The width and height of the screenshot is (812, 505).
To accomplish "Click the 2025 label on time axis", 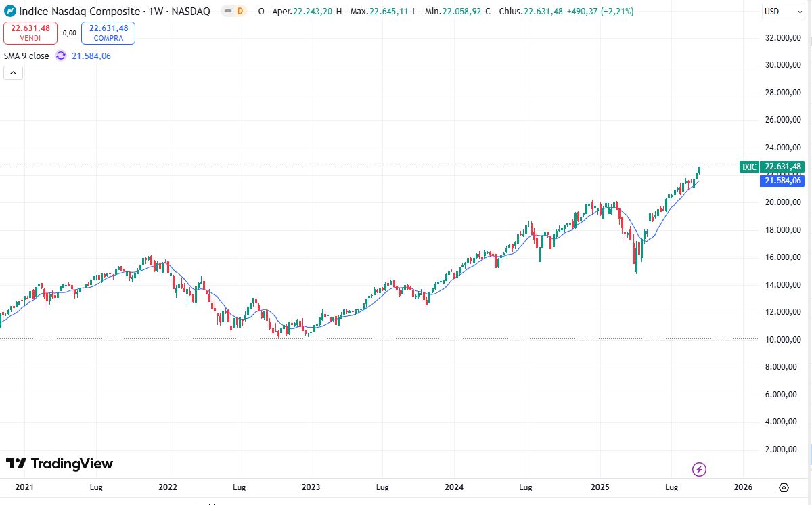I will click(x=600, y=487).
